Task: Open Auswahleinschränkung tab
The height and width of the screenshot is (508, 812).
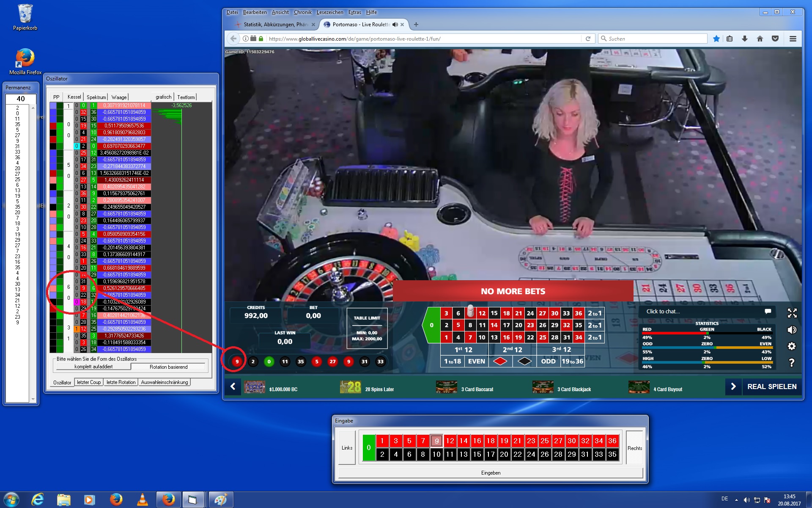Action: tap(165, 382)
